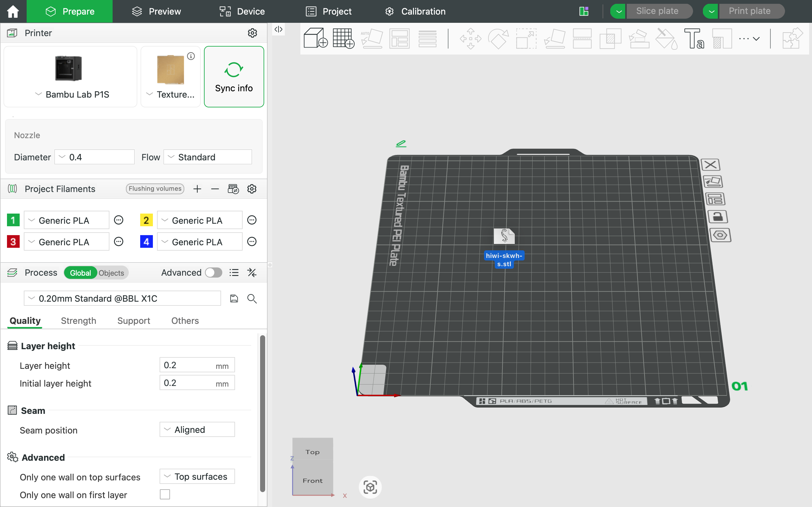This screenshot has width=812, height=507.
Task: Search process settings with magnifier icon
Action: click(252, 298)
